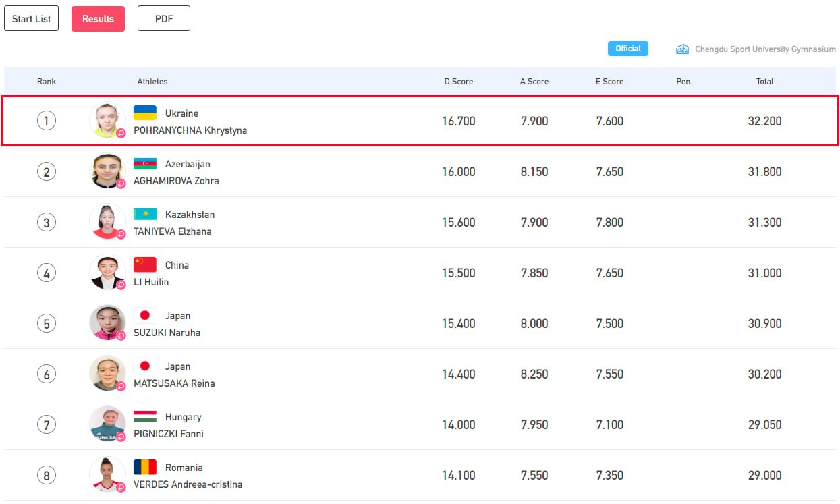Click pink magnifier badge on LI Huilin photo

coord(121,285)
